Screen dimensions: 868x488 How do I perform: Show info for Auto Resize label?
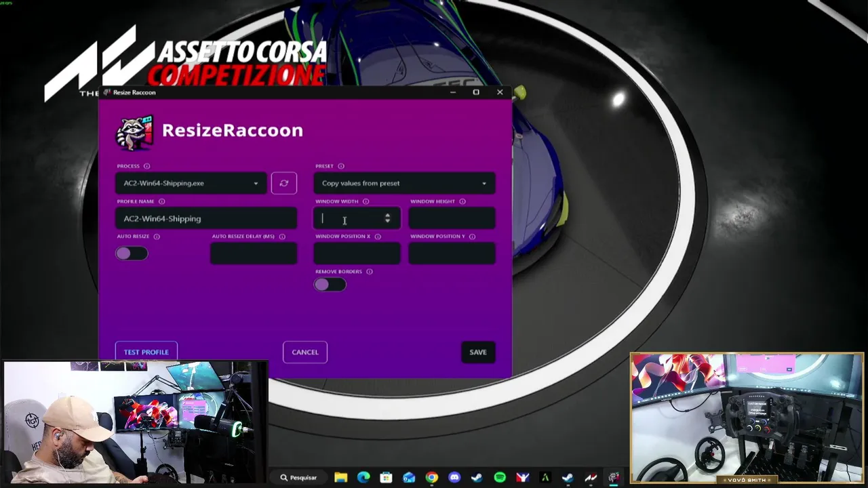(x=157, y=237)
